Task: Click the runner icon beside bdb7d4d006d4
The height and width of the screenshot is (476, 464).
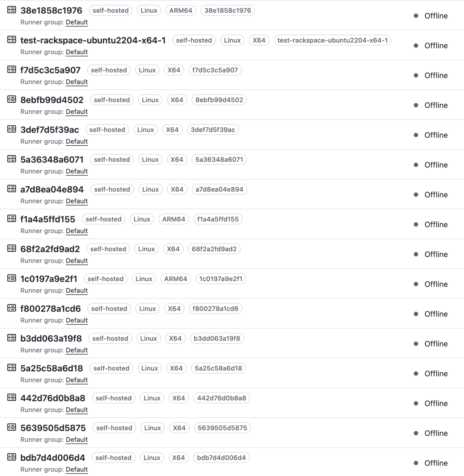Action: [11, 458]
